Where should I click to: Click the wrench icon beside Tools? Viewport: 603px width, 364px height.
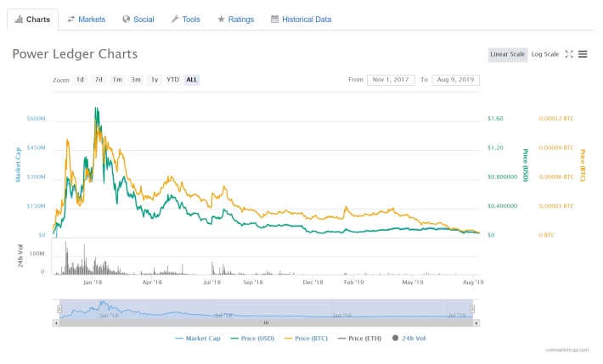(175, 19)
